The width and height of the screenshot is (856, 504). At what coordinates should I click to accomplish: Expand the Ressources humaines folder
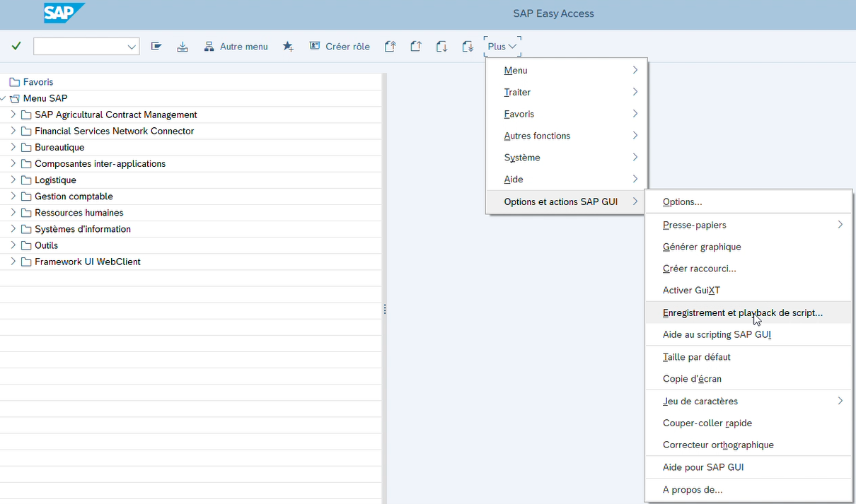[x=13, y=212]
